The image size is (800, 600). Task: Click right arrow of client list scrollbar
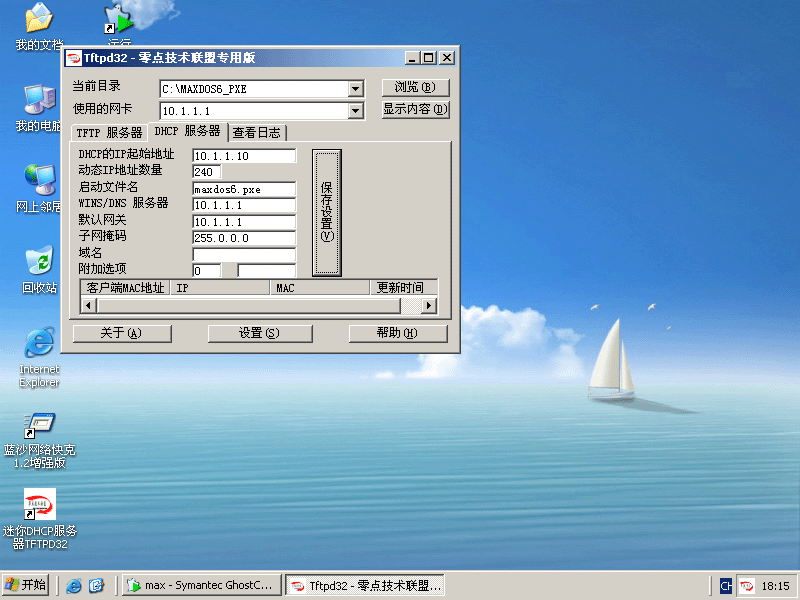click(431, 305)
